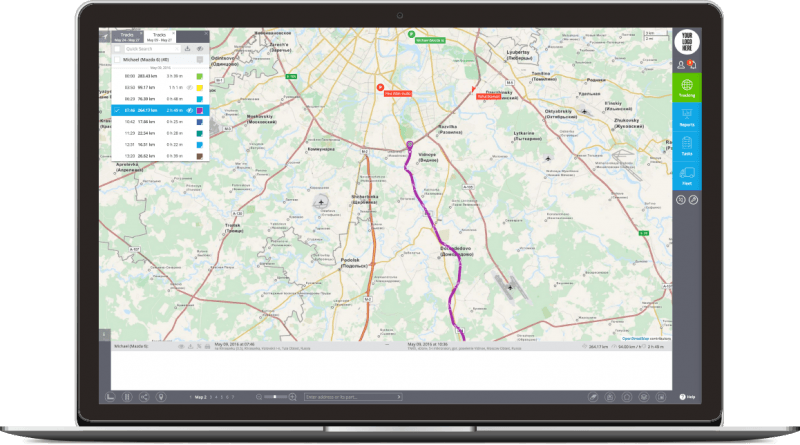This screenshot has width=800, height=445.
Task: Focus the 'Enter address' input field
Action: [353, 397]
